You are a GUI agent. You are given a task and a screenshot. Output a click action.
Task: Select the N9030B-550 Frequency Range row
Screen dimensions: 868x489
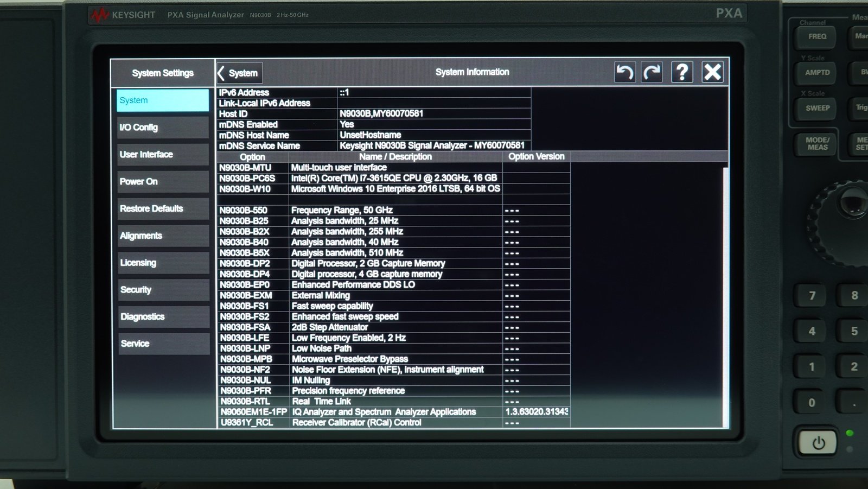(393, 210)
